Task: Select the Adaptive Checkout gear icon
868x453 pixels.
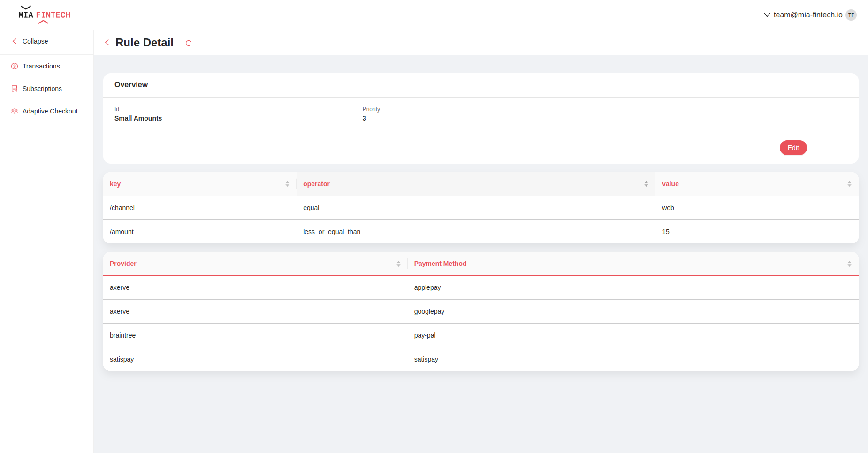Action: (x=15, y=111)
